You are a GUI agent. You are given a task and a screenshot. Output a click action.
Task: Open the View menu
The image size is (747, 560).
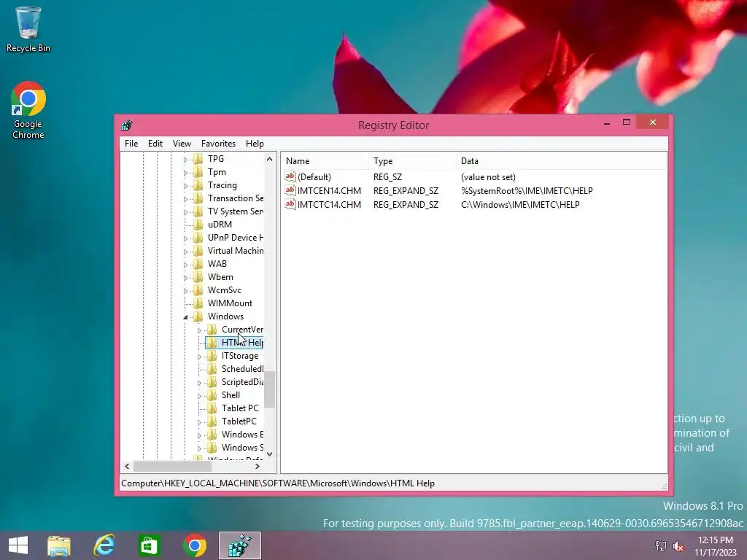(182, 144)
